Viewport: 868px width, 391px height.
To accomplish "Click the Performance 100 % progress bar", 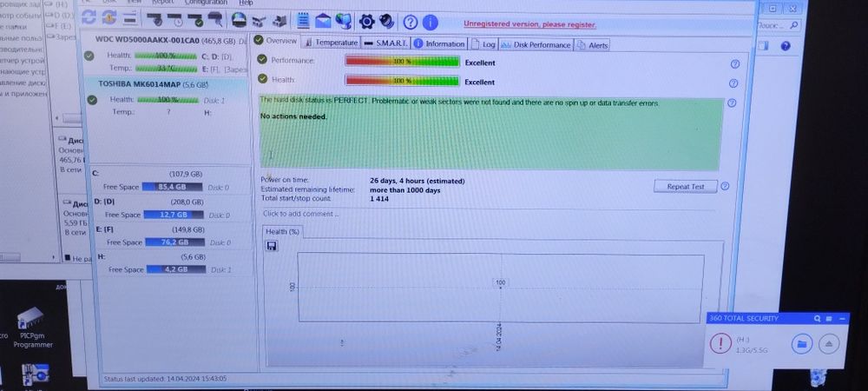I will 402,62.
